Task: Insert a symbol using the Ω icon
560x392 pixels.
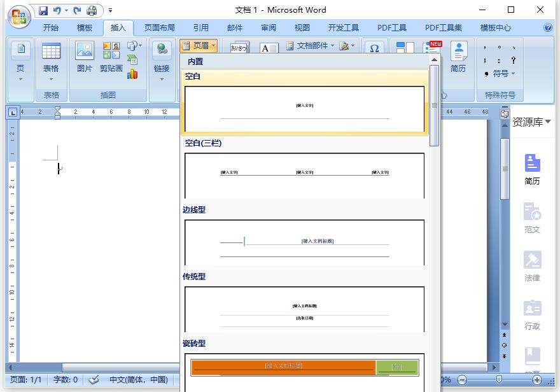Action: point(374,48)
